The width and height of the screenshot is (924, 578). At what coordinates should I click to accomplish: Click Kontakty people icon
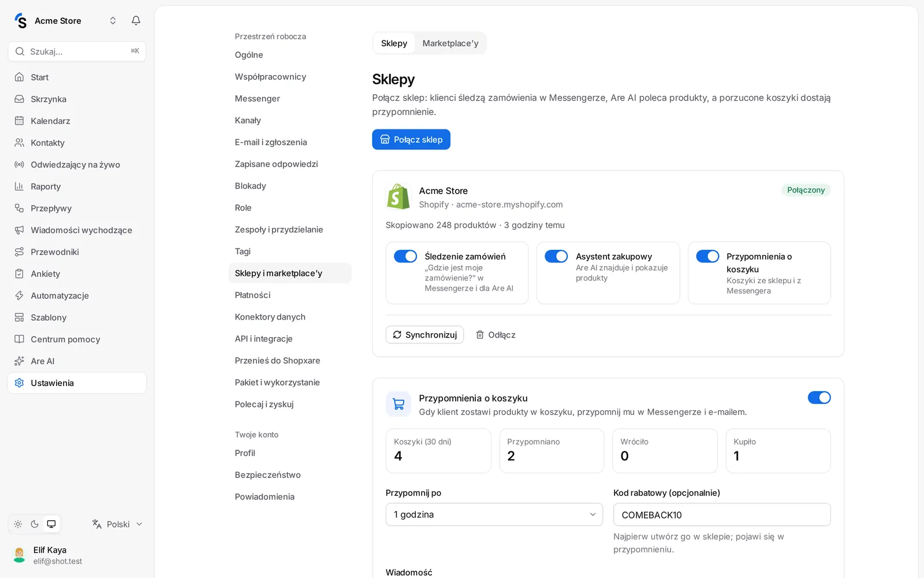point(19,143)
